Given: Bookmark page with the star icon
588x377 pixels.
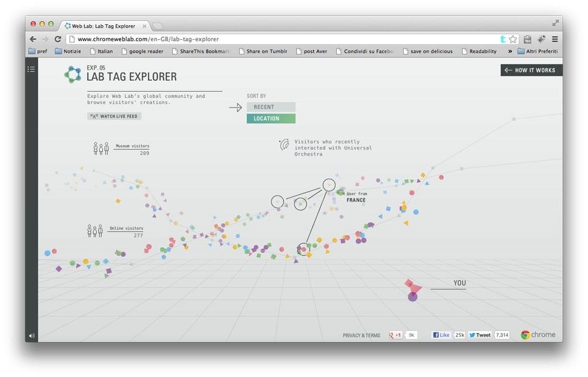Looking at the screenshot, I should coord(513,39).
